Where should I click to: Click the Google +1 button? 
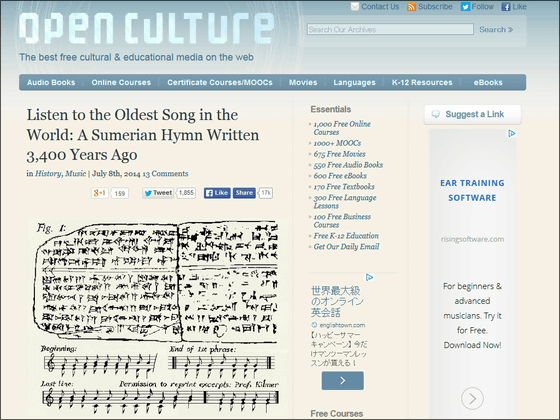100,193
